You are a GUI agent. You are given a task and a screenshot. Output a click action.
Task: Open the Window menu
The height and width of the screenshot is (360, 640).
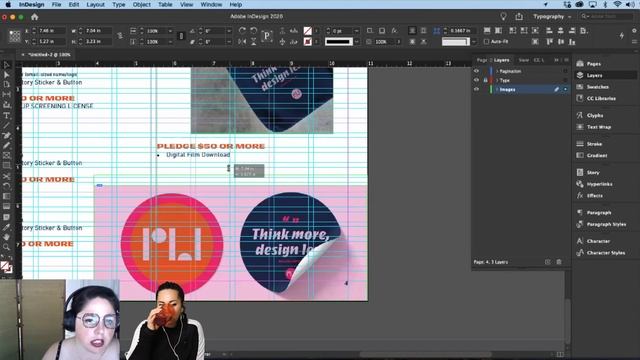click(x=211, y=4)
